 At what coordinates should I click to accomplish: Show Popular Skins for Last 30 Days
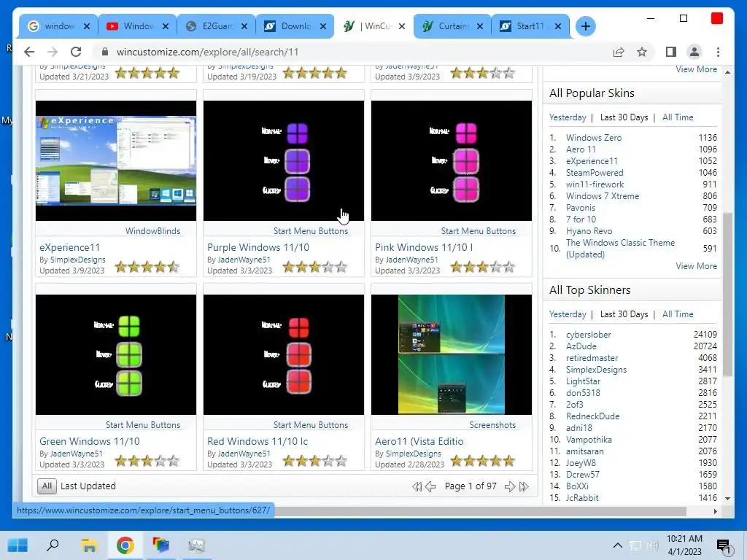coord(624,117)
